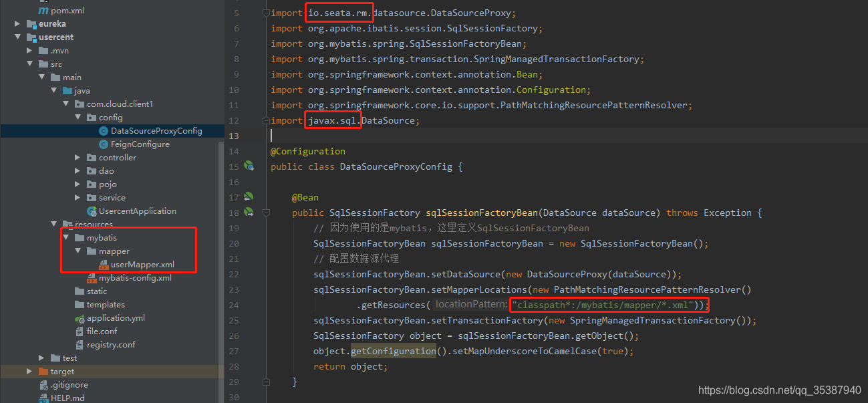
Task: Expand the test folder
Action: click(x=41, y=358)
